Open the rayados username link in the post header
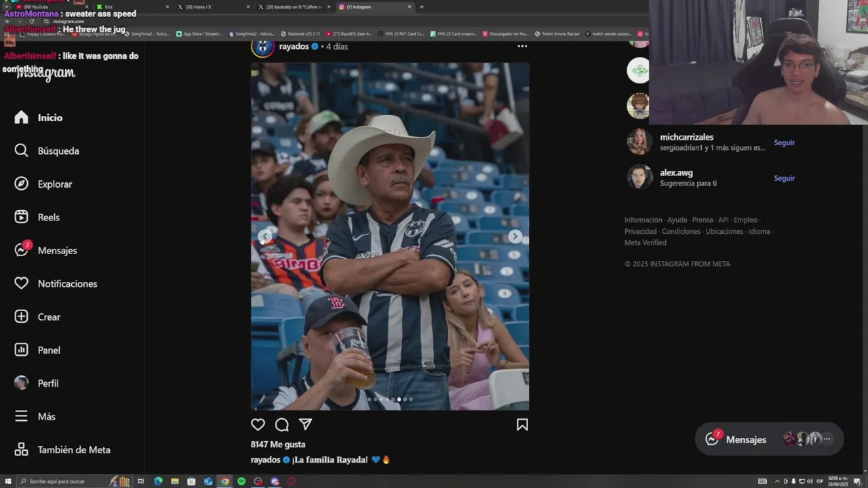868x488 pixels. [x=294, y=46]
